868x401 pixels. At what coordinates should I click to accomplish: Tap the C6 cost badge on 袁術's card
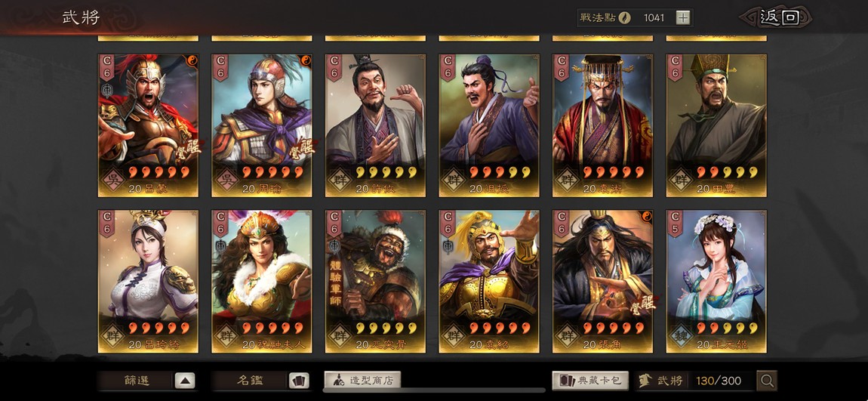coord(562,68)
